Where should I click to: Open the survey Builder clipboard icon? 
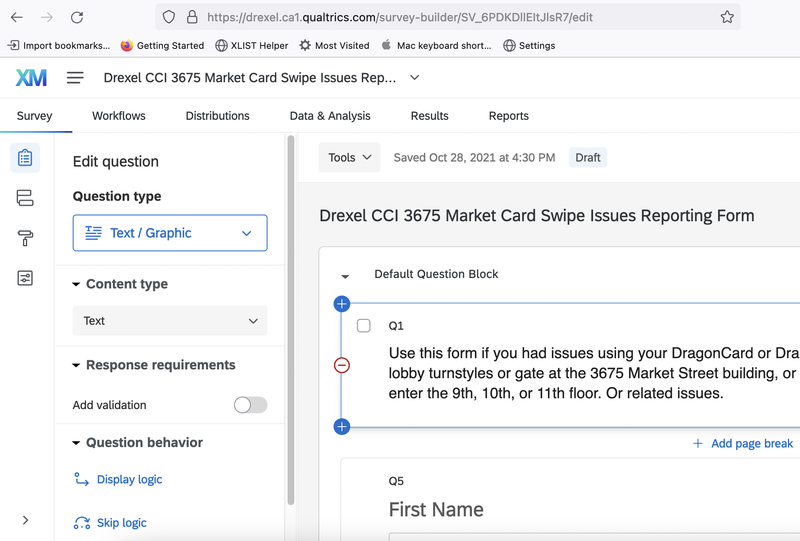point(25,158)
